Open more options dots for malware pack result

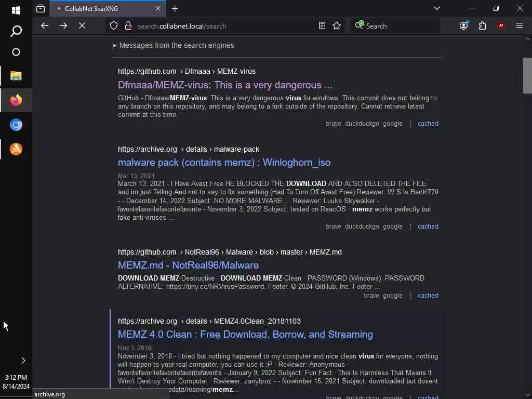click(x=410, y=227)
